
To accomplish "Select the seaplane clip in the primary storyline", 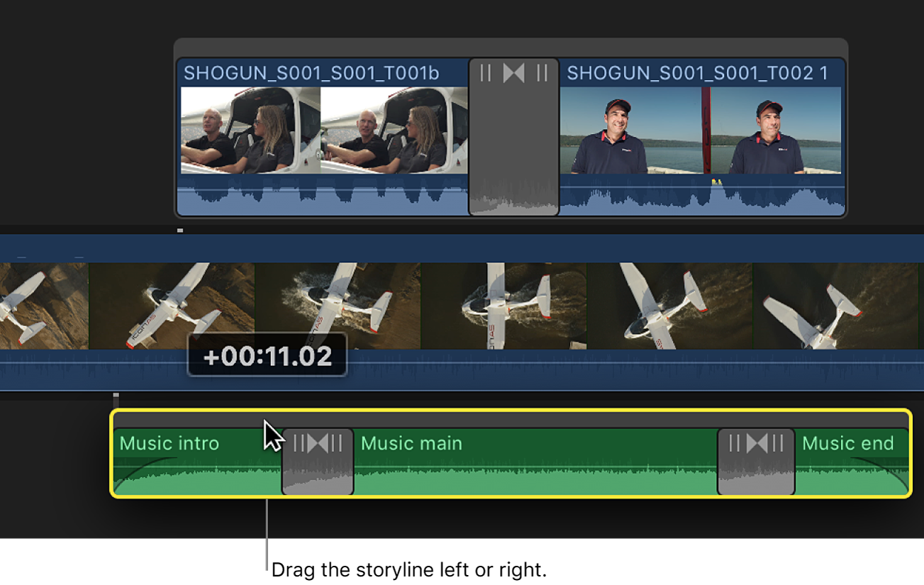I will tap(462, 313).
